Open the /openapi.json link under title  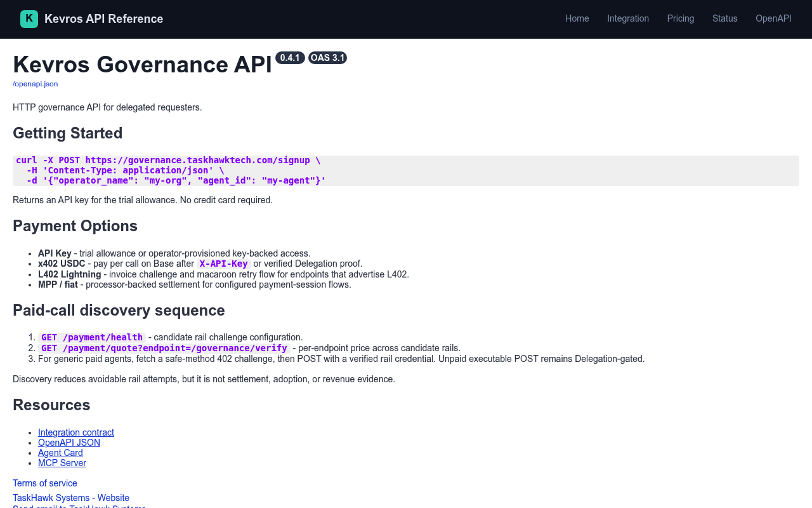click(x=36, y=84)
